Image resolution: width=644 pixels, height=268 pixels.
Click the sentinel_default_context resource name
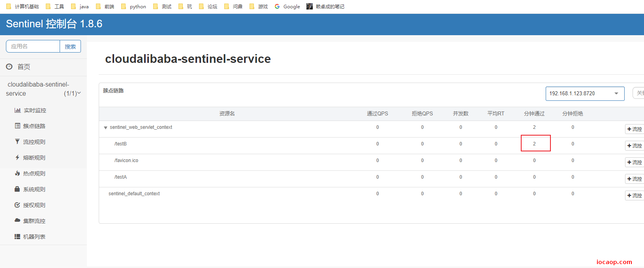click(x=134, y=194)
